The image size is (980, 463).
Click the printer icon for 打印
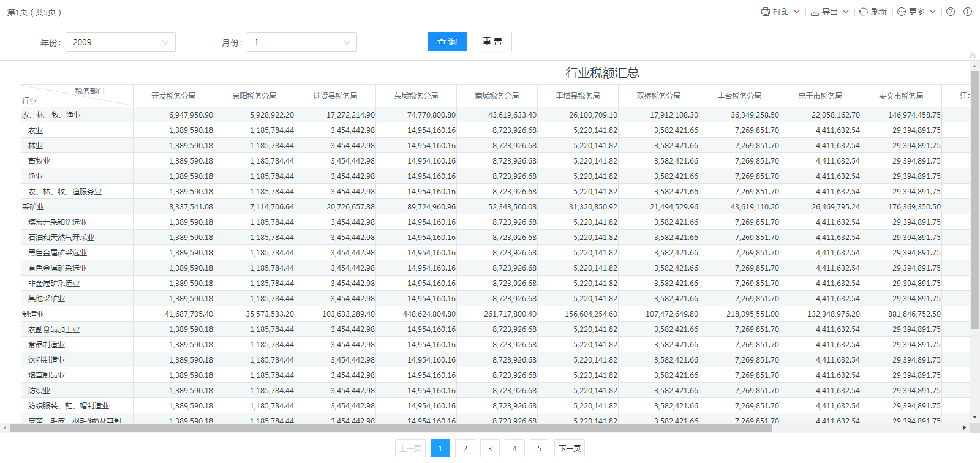(765, 12)
